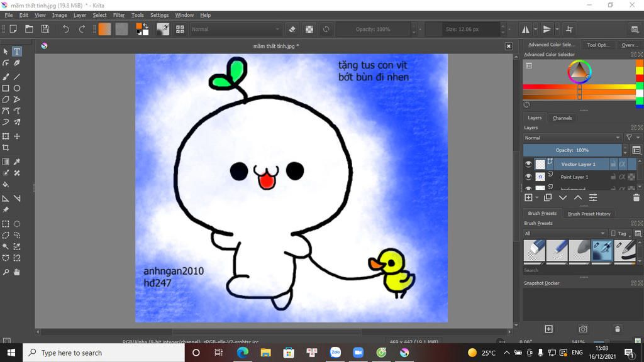Move the selected layer down
The width and height of the screenshot is (644, 362).
563,198
